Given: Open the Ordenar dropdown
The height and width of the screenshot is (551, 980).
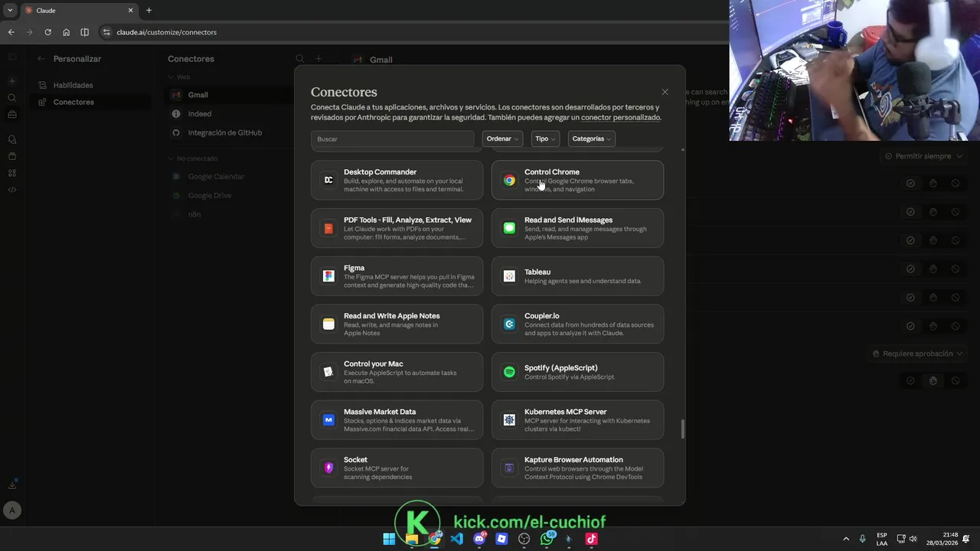Looking at the screenshot, I should pyautogui.click(x=502, y=139).
